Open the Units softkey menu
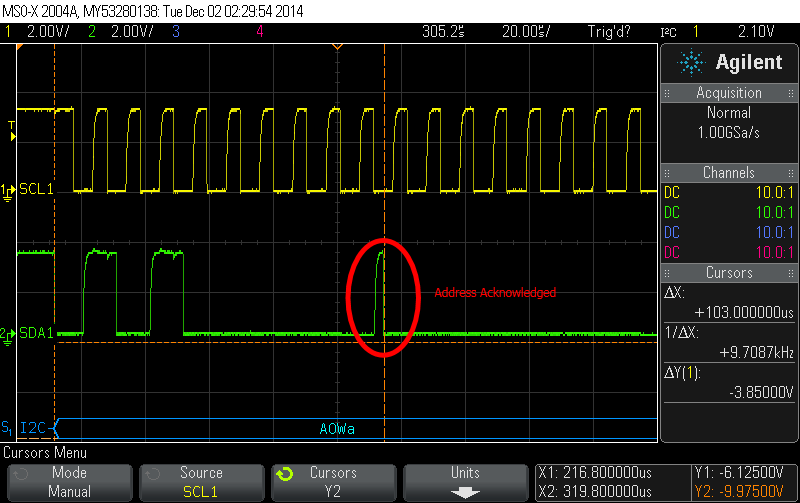Image resolution: width=800 pixels, height=503 pixels. [465, 482]
